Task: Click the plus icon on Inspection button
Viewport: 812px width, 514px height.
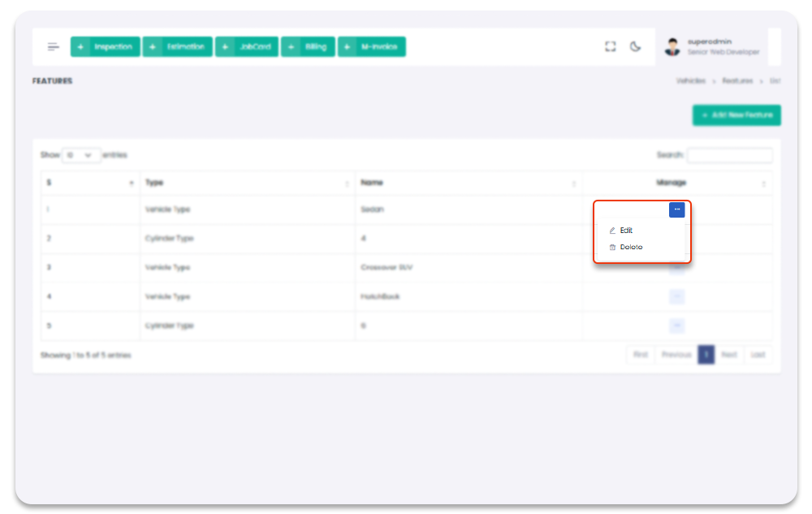Action: pos(81,47)
